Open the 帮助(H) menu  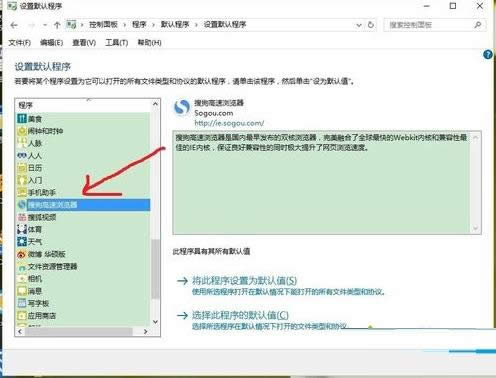(x=149, y=43)
